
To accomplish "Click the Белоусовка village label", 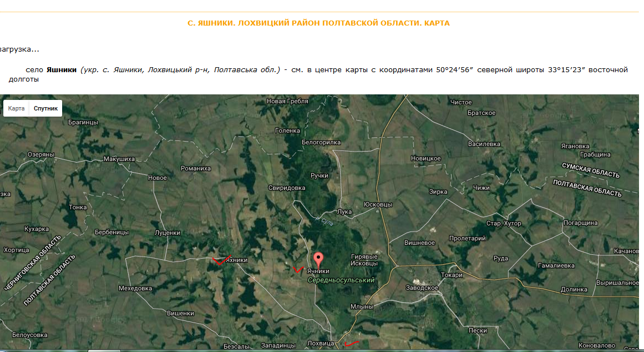I will click(x=29, y=335).
